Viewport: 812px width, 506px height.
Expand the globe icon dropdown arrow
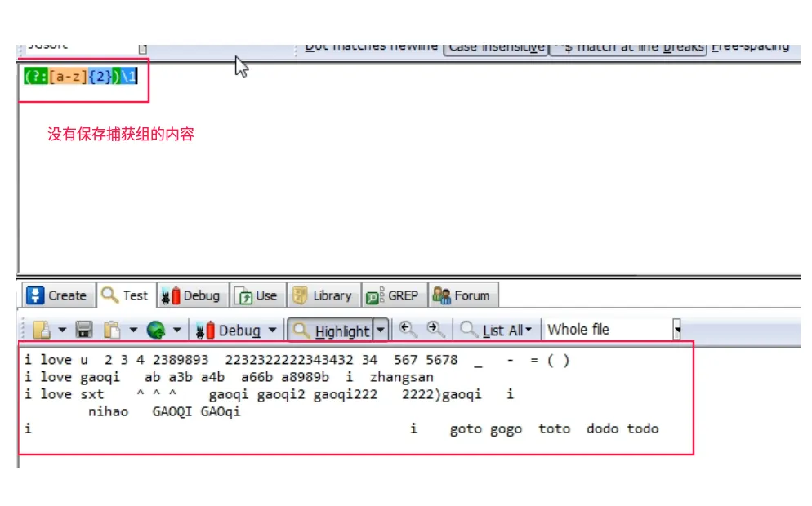(176, 330)
